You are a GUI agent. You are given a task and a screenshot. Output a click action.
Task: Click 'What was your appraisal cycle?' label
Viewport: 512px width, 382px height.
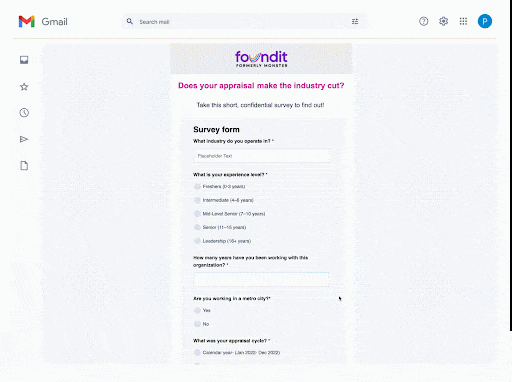click(231, 341)
